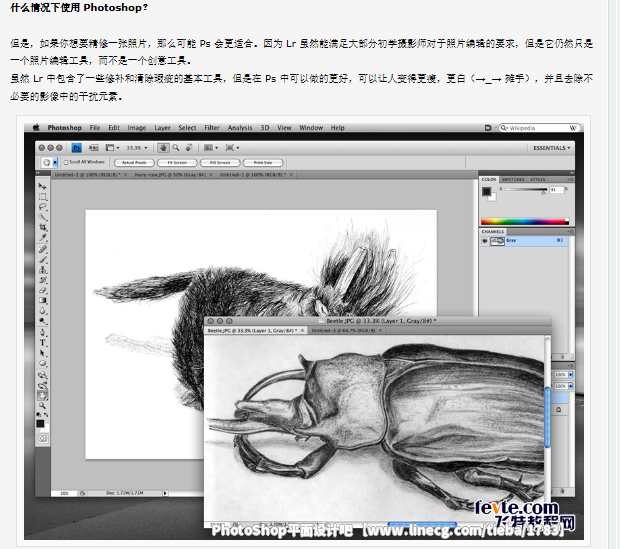The height and width of the screenshot is (549, 620).
Task: Select the Pen tool
Action: [x=42, y=332]
